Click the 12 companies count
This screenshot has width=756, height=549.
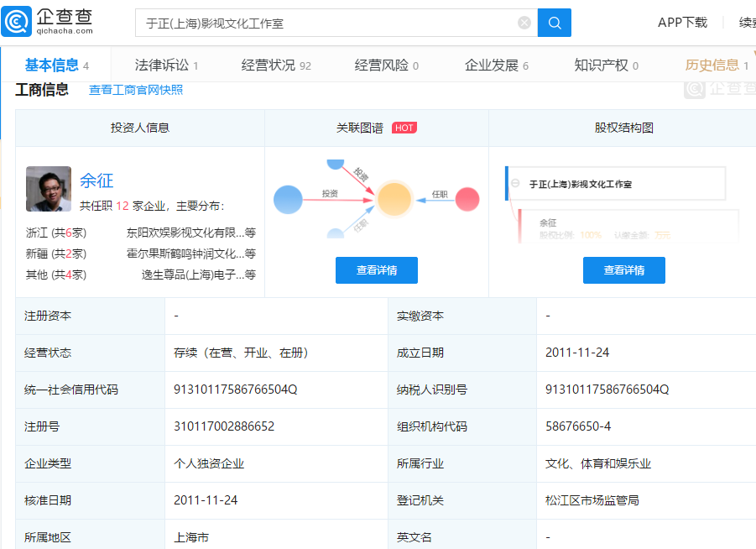click(x=123, y=206)
